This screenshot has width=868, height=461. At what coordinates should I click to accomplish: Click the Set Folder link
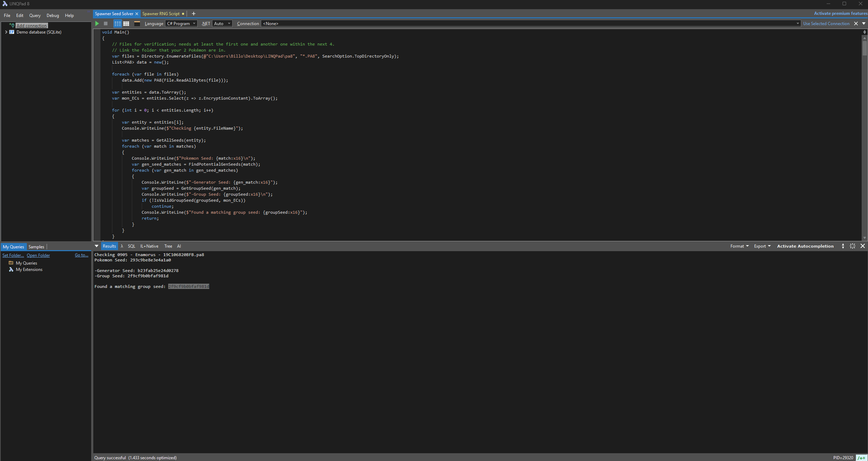[x=13, y=255]
